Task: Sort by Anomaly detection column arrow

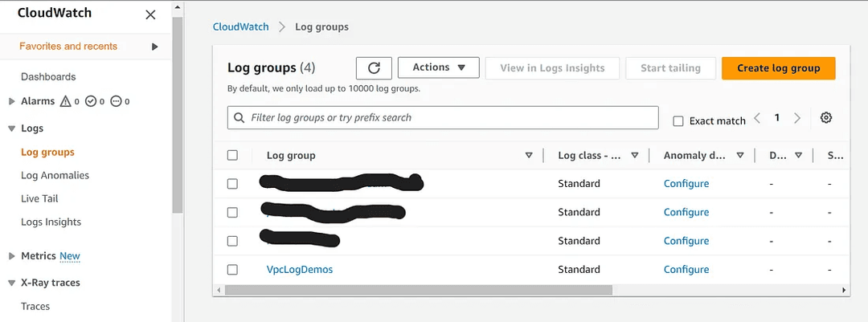Action: click(x=740, y=156)
